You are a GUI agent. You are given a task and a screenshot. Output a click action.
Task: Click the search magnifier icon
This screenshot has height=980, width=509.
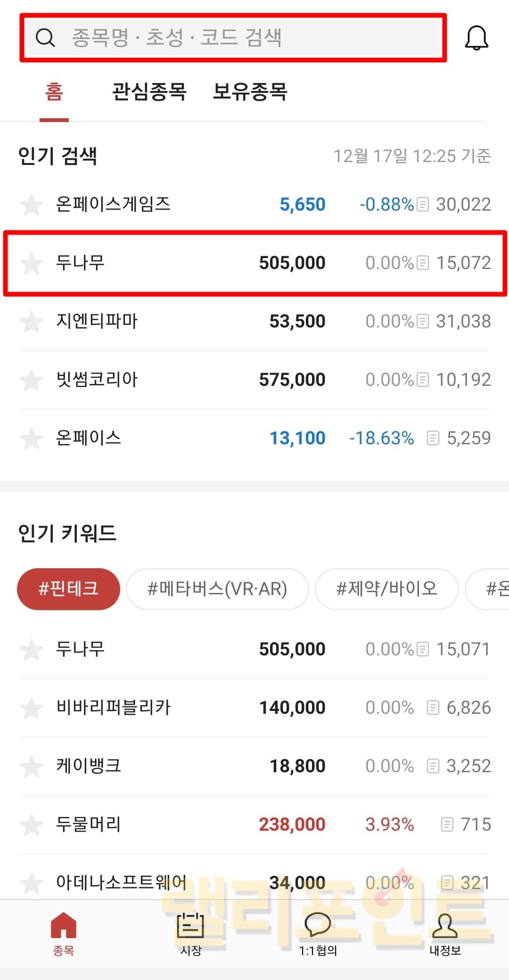coord(46,38)
